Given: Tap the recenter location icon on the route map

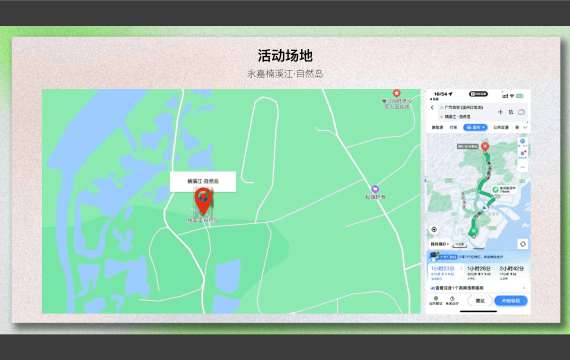Looking at the screenshot, I should point(523,244).
